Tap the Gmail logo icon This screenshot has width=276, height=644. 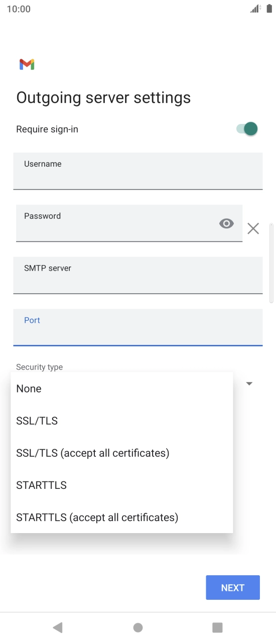pos(27,64)
